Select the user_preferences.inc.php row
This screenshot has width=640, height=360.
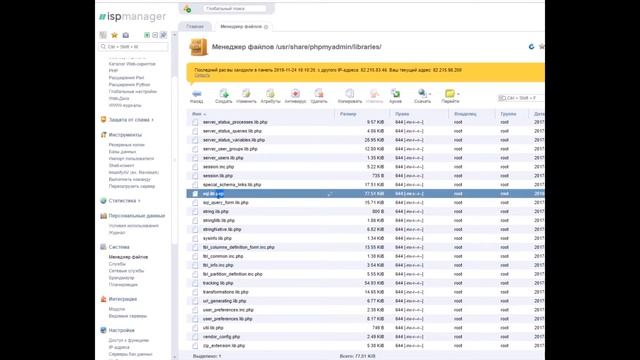pos(365,310)
